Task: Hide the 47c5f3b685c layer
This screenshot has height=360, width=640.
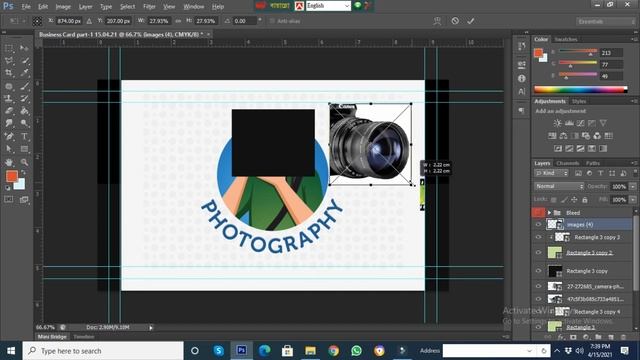Action: click(x=538, y=299)
